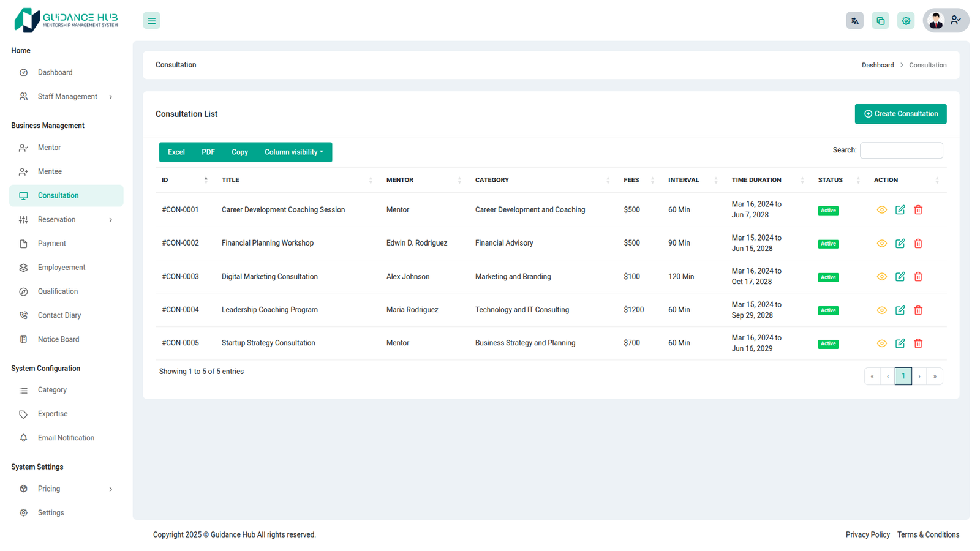View the Career Development Coaching Session details

pyautogui.click(x=881, y=210)
